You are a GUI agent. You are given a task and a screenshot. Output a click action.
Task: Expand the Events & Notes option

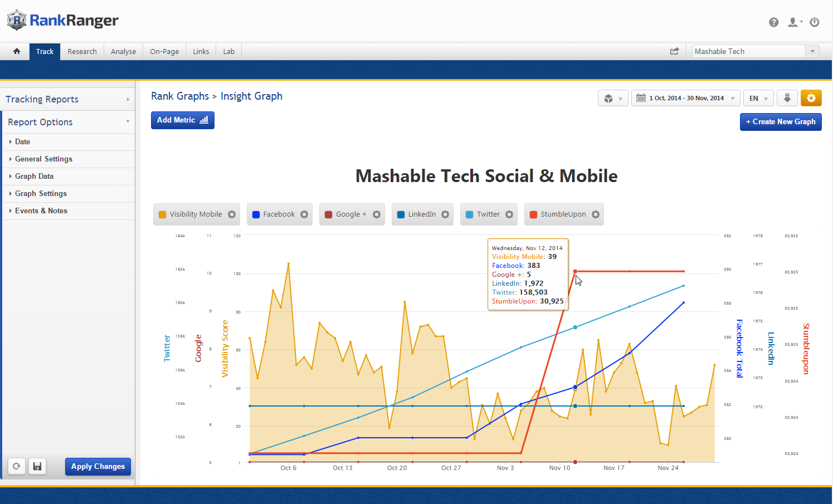(69, 211)
